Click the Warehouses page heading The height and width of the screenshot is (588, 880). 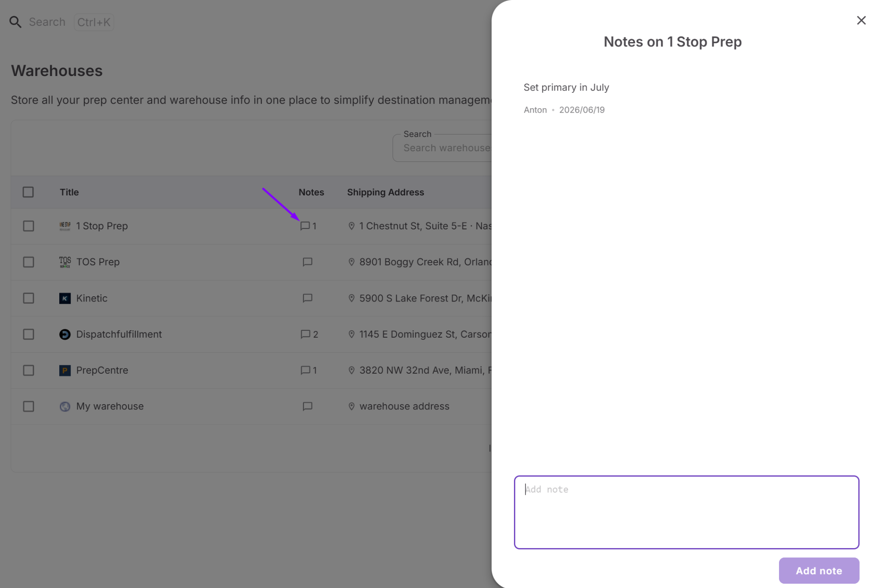[x=57, y=70]
